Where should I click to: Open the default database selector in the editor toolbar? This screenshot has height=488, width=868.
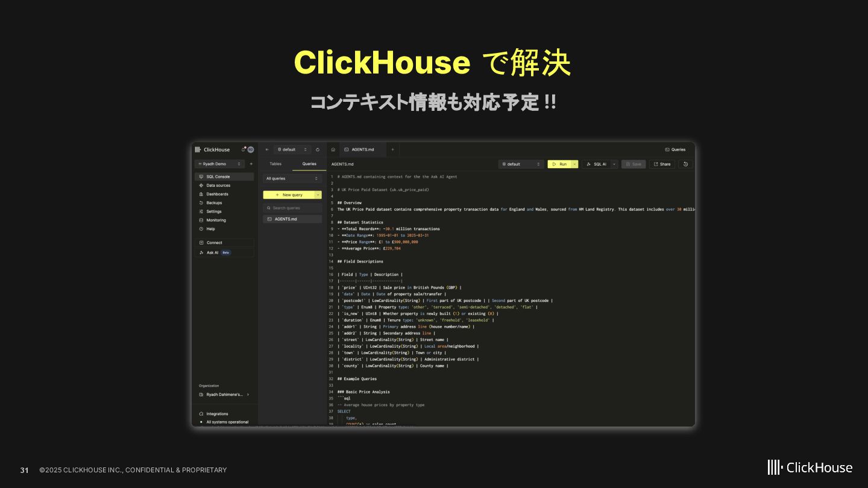[521, 164]
